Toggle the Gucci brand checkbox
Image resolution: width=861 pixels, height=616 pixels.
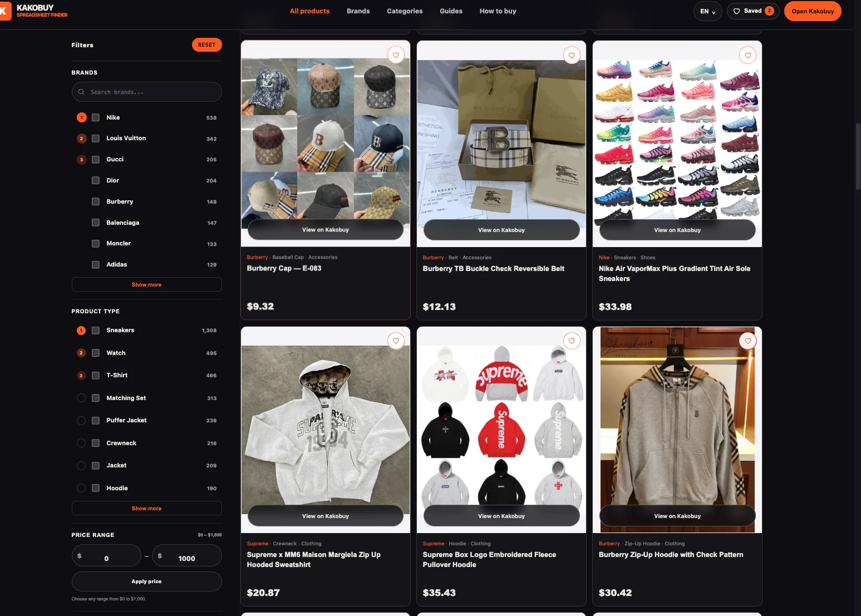coord(96,160)
